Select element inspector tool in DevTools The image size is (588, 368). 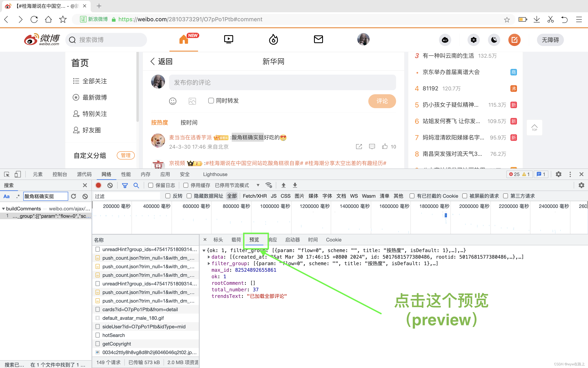(7, 174)
